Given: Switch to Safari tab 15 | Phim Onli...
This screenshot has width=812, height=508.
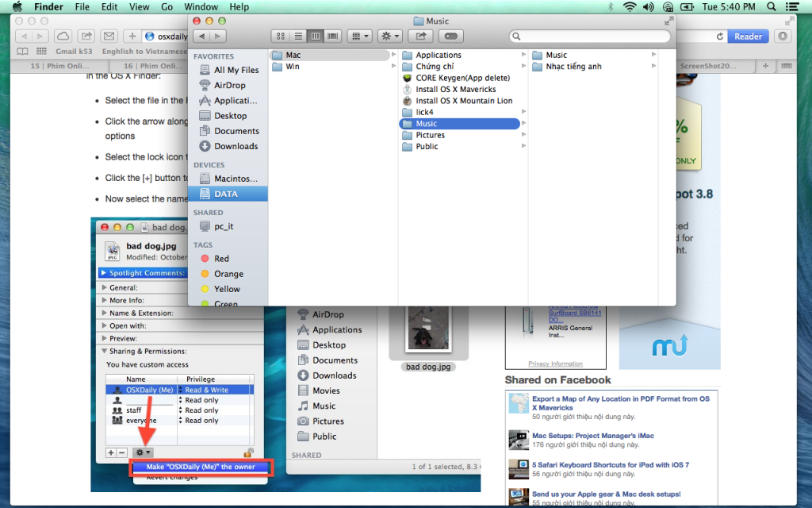Looking at the screenshot, I should pyautogui.click(x=59, y=66).
